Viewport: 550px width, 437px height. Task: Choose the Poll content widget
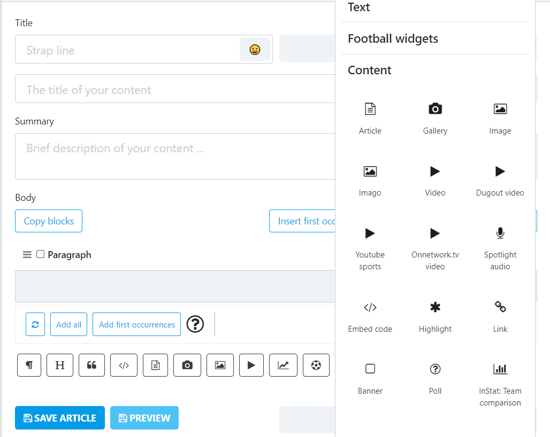435,378
